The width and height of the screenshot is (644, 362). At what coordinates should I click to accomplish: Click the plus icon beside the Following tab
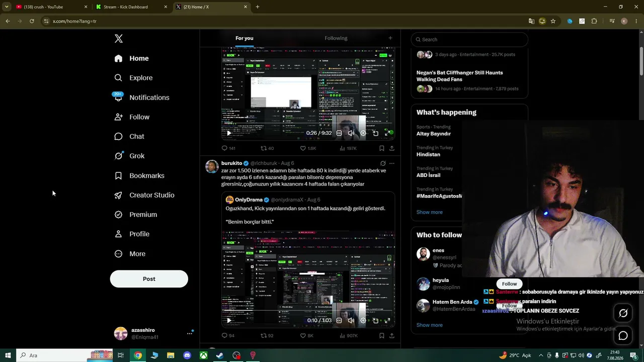point(390,38)
